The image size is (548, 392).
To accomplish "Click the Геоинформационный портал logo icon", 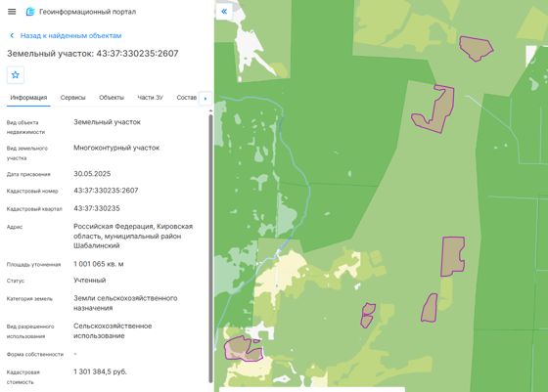I will pyautogui.click(x=30, y=12).
